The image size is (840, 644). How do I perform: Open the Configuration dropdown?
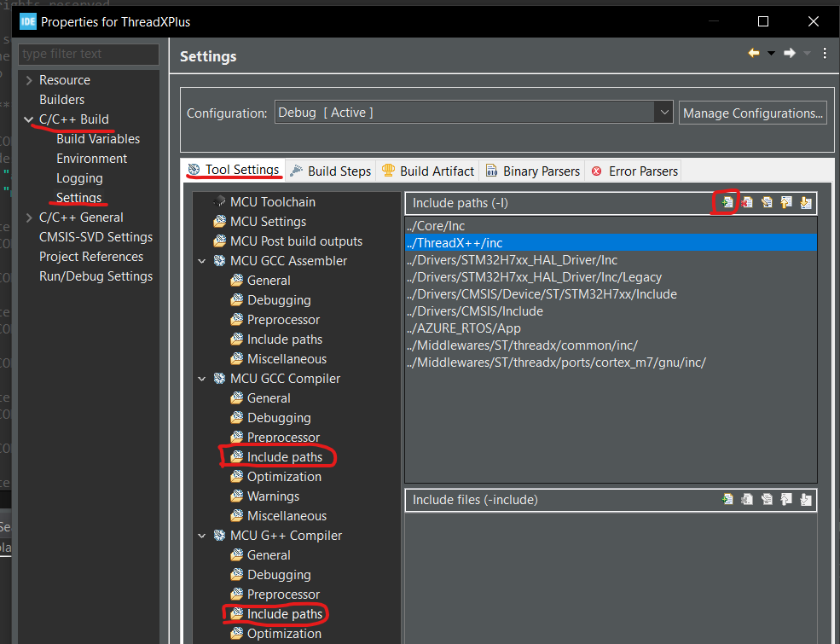tap(663, 112)
